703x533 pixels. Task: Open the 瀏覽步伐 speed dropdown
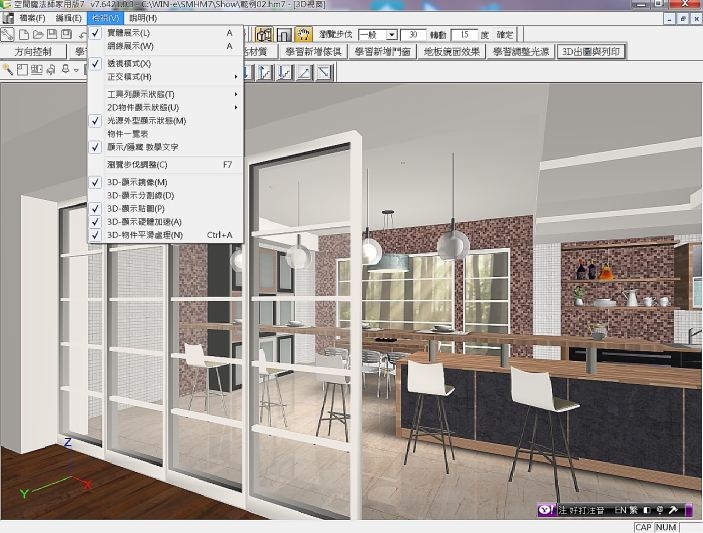pyautogui.click(x=391, y=35)
